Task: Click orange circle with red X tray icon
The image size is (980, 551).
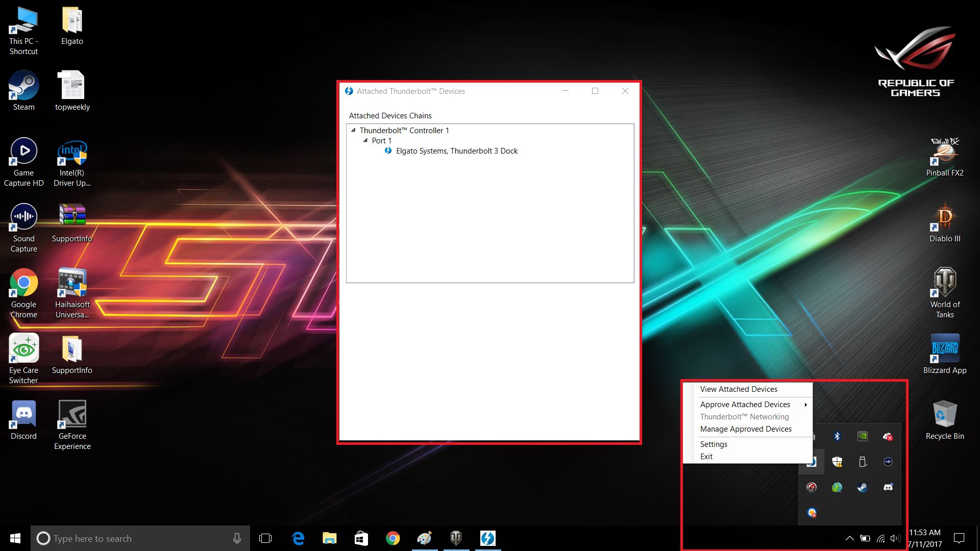Action: point(812,513)
